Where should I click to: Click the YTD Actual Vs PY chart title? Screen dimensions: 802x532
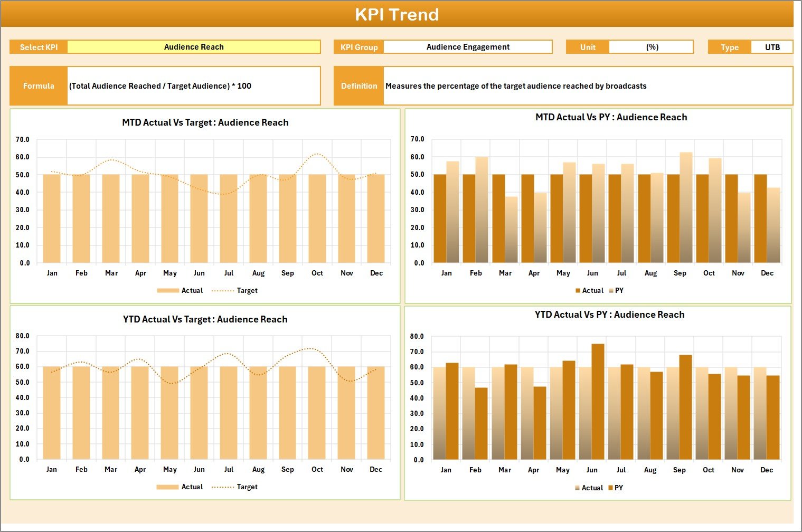609,315
